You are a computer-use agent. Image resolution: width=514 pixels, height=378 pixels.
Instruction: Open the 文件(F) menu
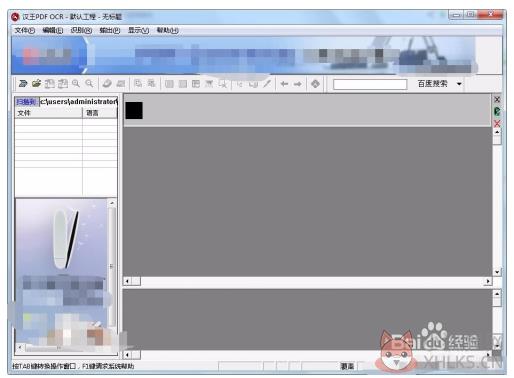click(24, 31)
